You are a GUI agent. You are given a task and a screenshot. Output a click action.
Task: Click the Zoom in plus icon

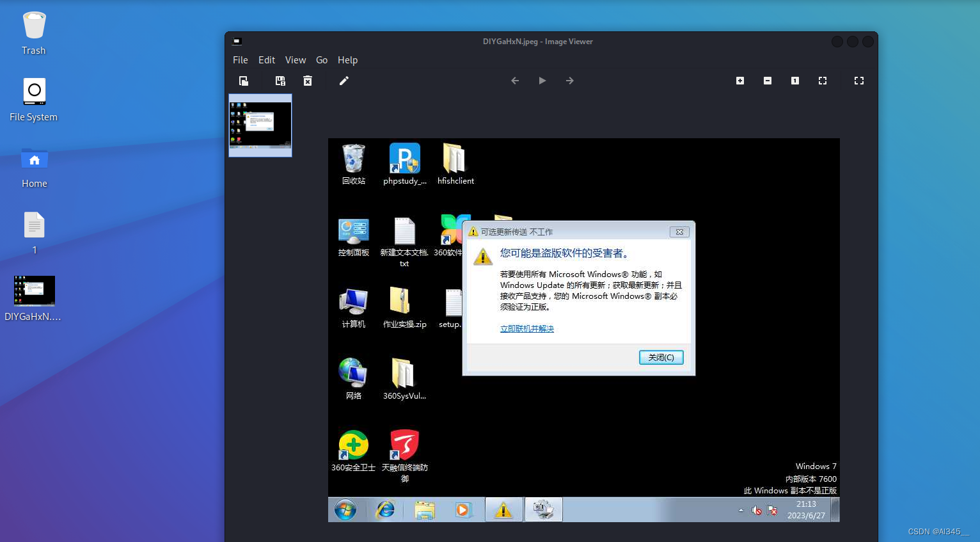click(x=740, y=81)
